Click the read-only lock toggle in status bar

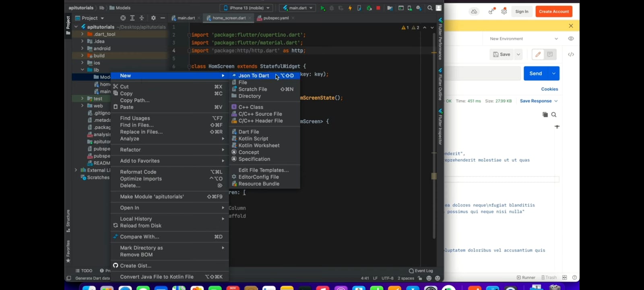(420, 278)
